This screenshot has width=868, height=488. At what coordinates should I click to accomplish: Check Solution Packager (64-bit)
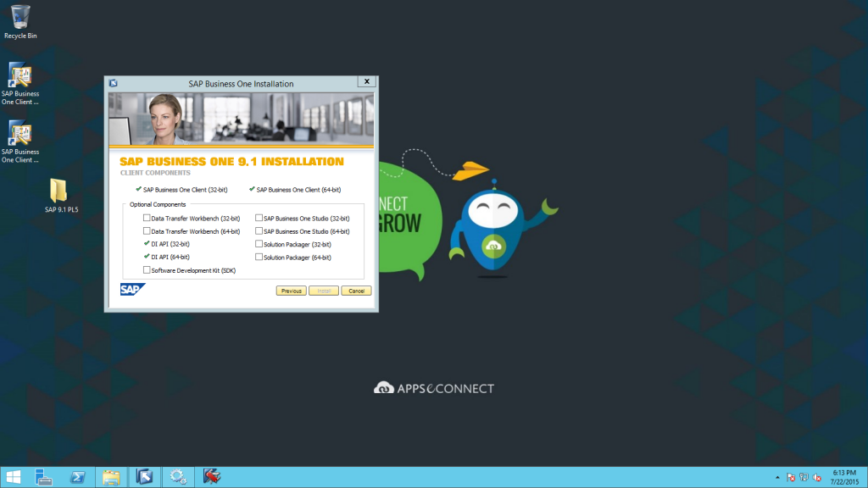[259, 257]
